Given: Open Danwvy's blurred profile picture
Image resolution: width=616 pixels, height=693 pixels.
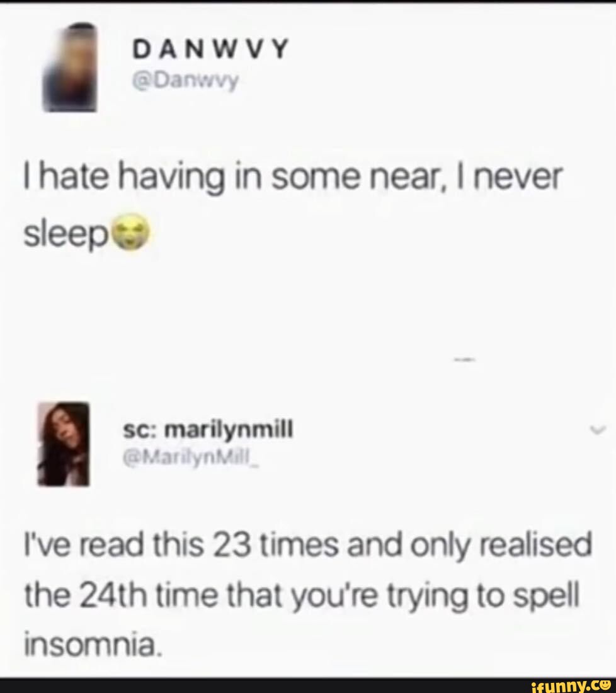Looking at the screenshot, I should pos(71,67).
